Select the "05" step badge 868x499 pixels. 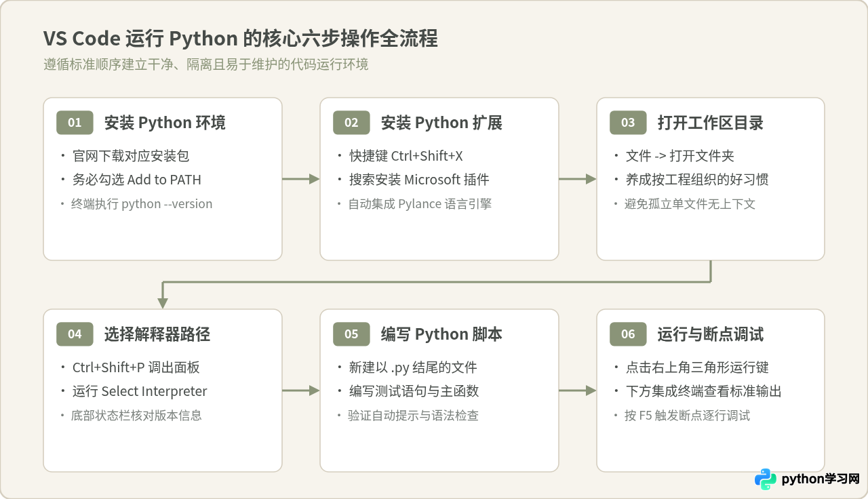click(x=351, y=334)
